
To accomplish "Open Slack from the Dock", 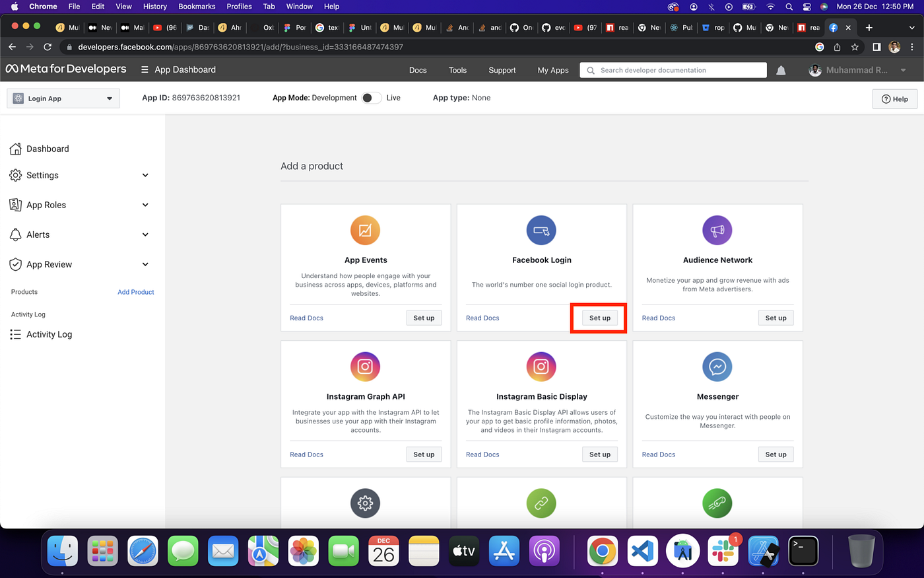I will click(723, 551).
